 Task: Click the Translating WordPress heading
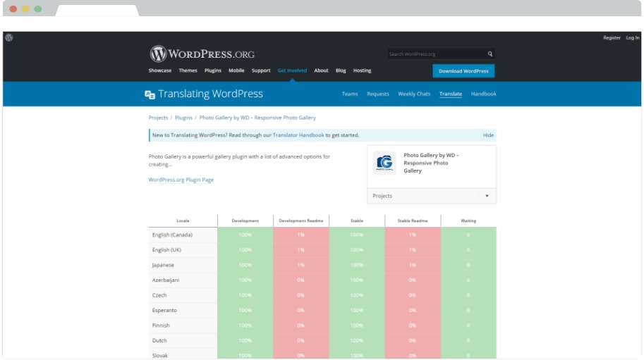coord(210,94)
